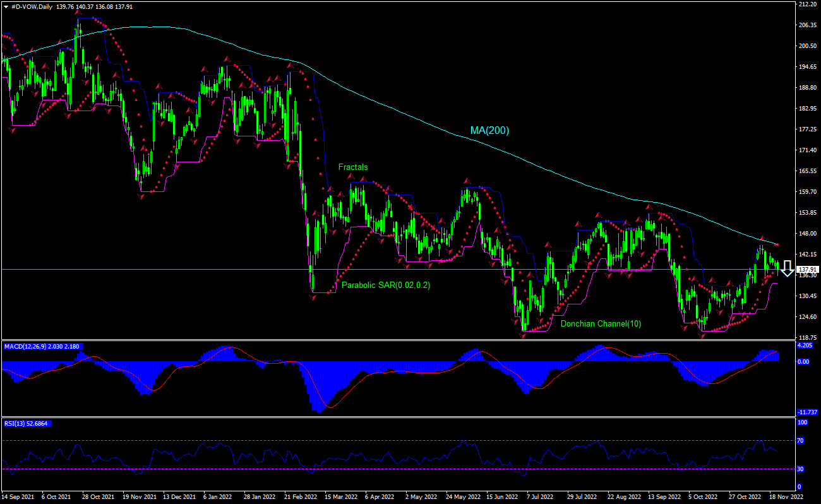Click the 118.75 price axis label
The image size is (821, 504).
[806, 338]
